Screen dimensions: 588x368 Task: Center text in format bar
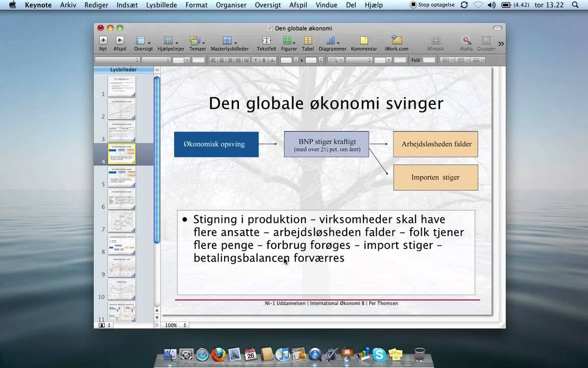click(x=222, y=60)
